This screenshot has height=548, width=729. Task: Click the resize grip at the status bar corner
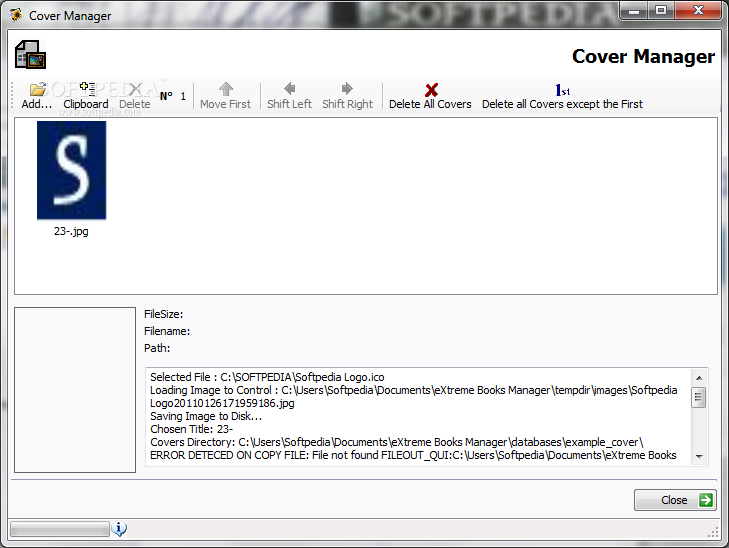[713, 533]
